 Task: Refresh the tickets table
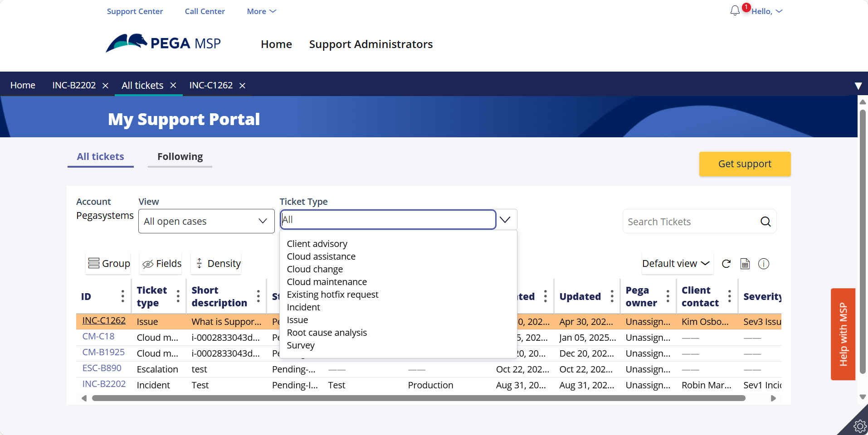[726, 264]
